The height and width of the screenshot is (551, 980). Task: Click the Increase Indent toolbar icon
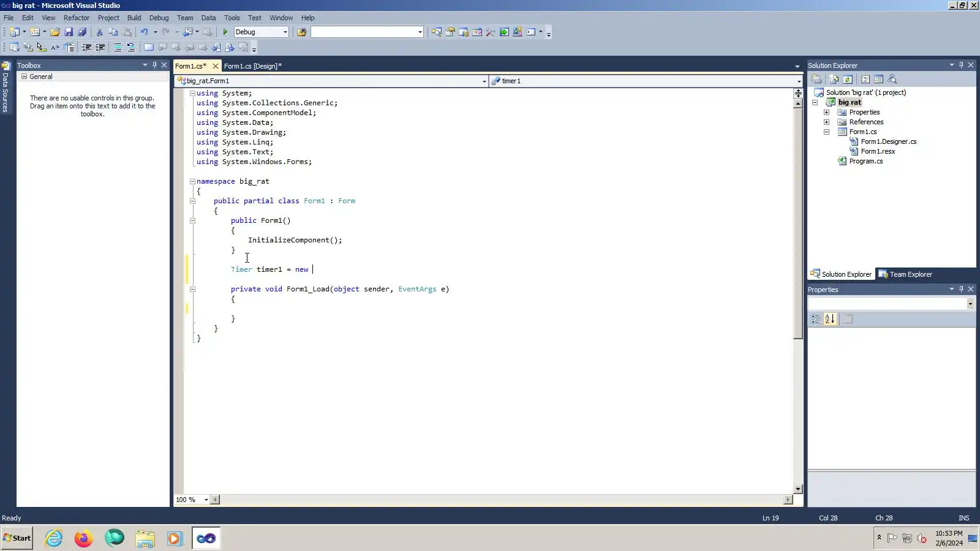pos(100,47)
